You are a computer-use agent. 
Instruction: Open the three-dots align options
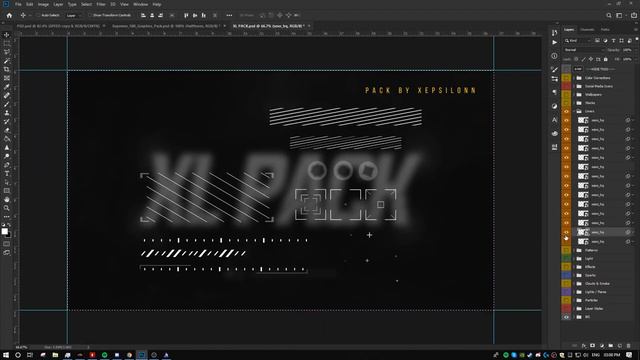click(229, 15)
